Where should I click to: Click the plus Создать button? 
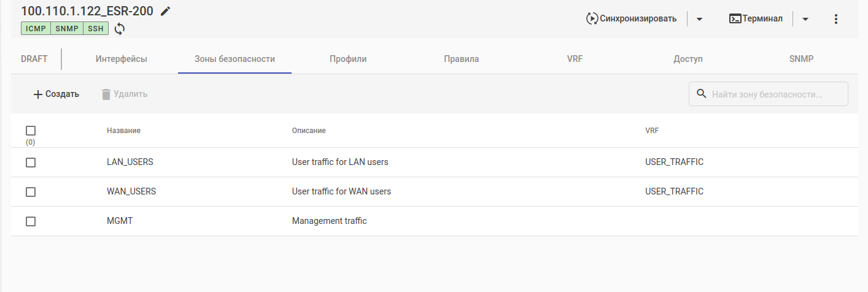[x=56, y=94]
